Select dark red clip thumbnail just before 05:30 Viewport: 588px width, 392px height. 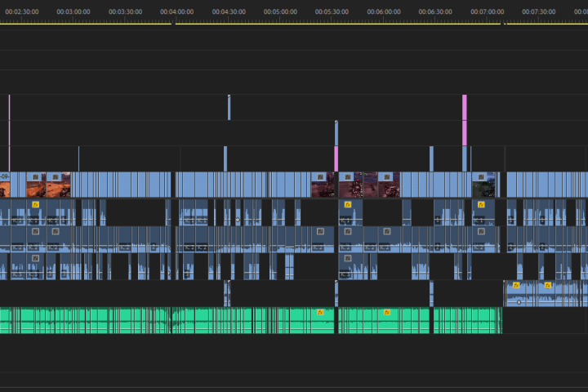pyautogui.click(x=323, y=185)
